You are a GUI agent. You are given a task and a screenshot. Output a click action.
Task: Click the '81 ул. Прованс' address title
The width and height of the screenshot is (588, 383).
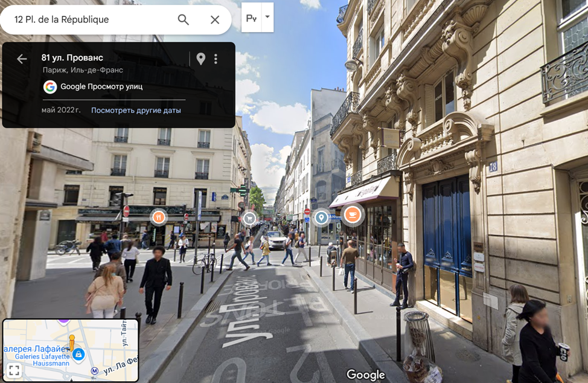click(x=72, y=58)
